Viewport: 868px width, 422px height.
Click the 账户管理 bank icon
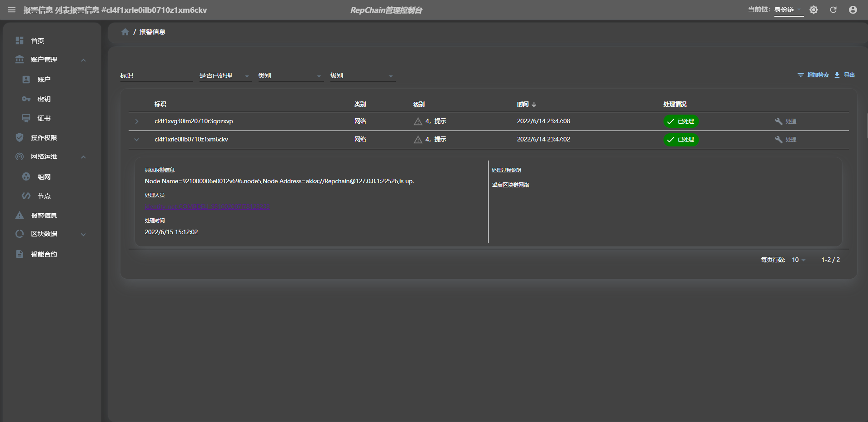pos(20,60)
